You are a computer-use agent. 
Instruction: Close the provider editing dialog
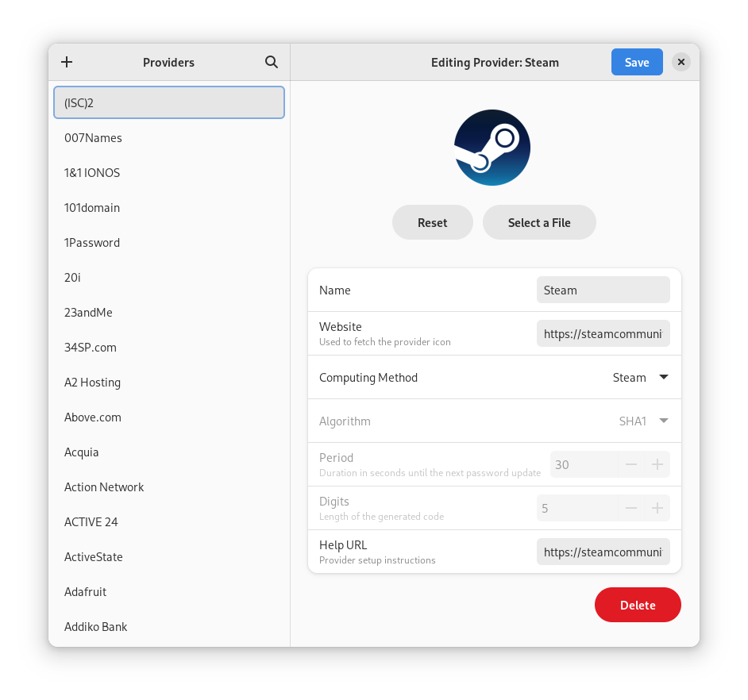(x=681, y=62)
